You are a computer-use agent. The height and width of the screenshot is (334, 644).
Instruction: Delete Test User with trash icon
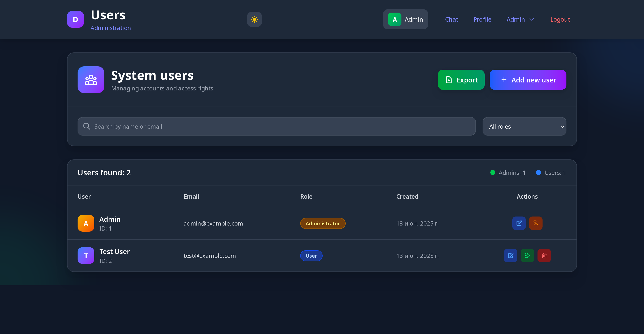coord(544,256)
